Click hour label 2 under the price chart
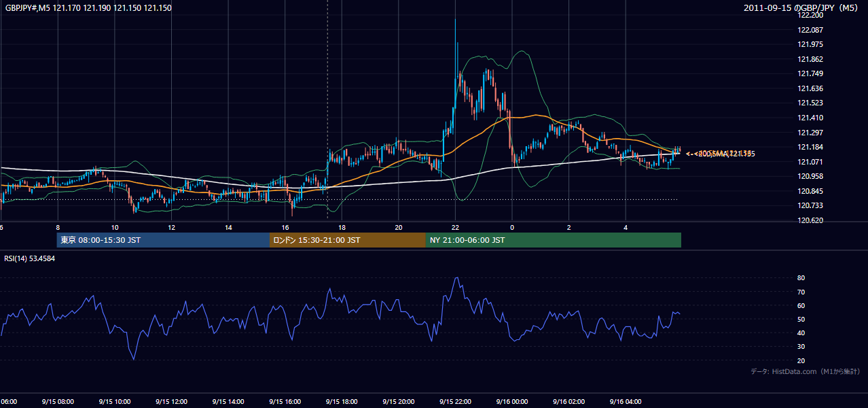 tap(569, 227)
